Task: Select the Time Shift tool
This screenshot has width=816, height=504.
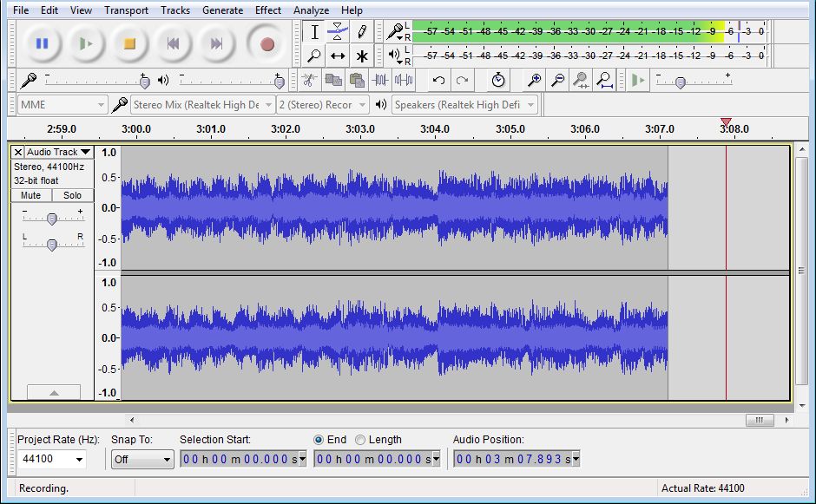Action: click(338, 56)
